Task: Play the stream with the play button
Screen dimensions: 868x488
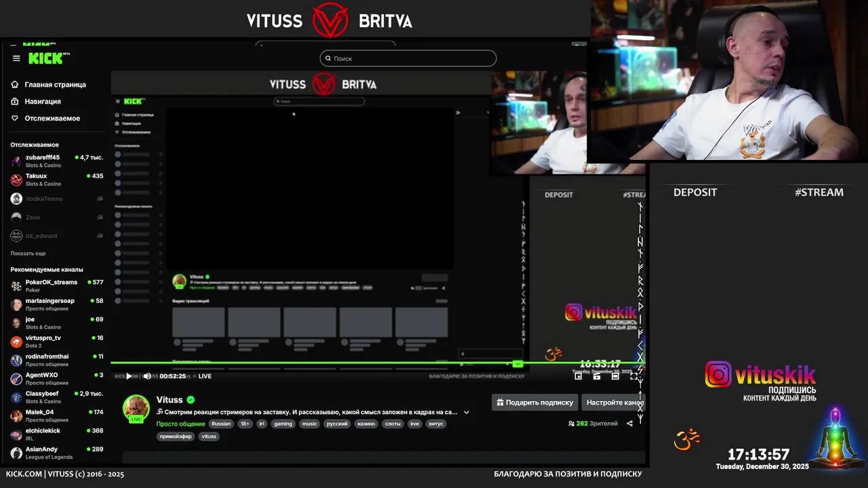Action: [129, 376]
